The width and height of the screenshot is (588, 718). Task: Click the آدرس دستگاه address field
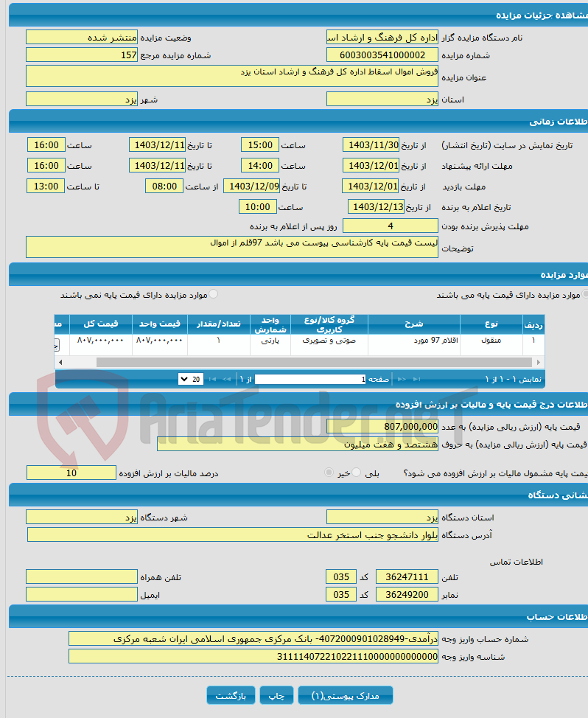pyautogui.click(x=232, y=534)
